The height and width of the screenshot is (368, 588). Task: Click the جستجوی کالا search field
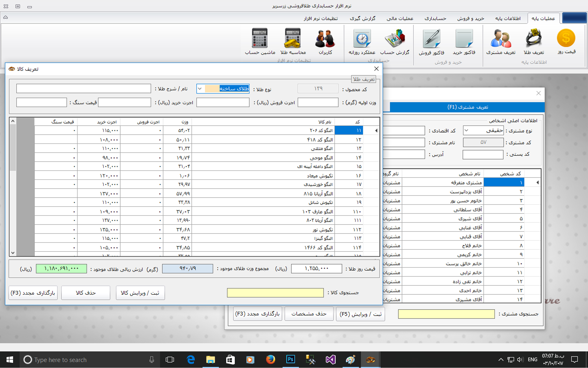coord(275,293)
